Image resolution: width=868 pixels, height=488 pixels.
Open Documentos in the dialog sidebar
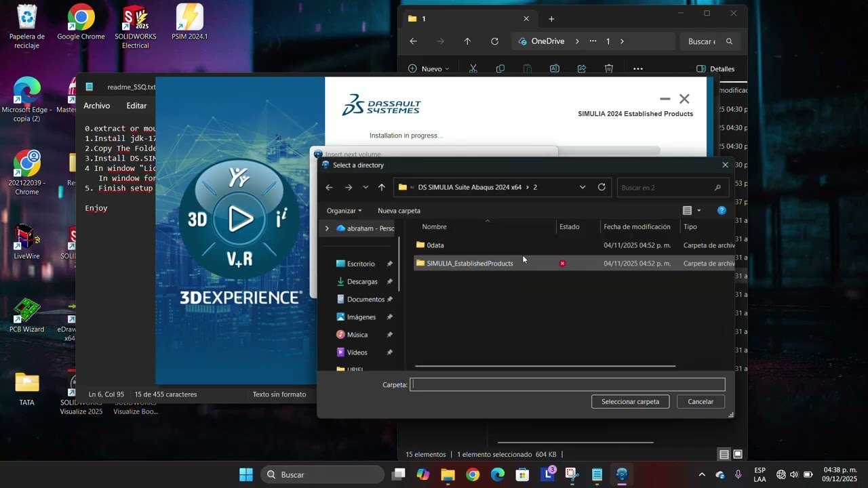[x=365, y=299]
